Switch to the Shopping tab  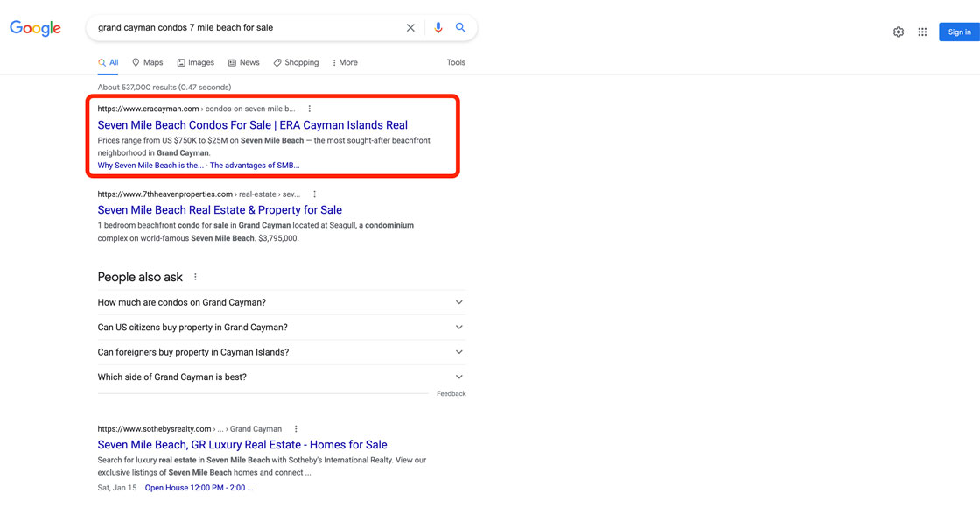point(297,62)
